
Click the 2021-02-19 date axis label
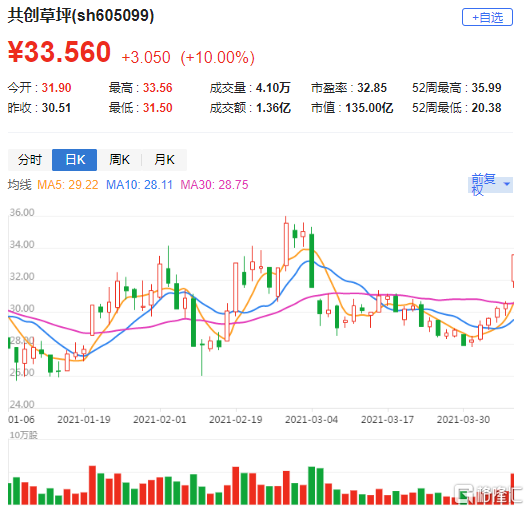coord(235,420)
